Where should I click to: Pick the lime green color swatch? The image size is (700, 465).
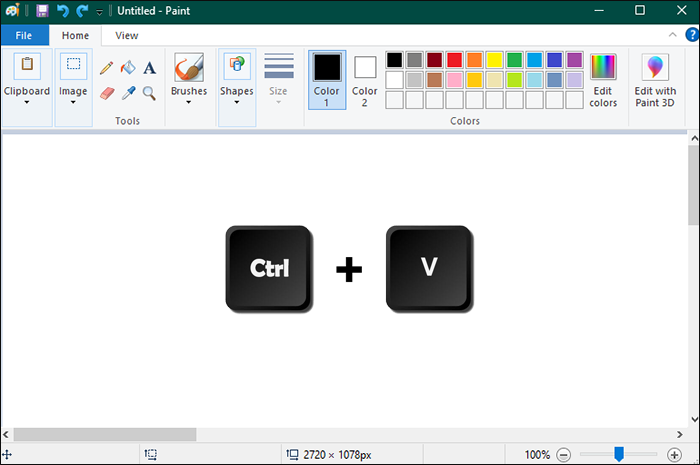(x=514, y=80)
